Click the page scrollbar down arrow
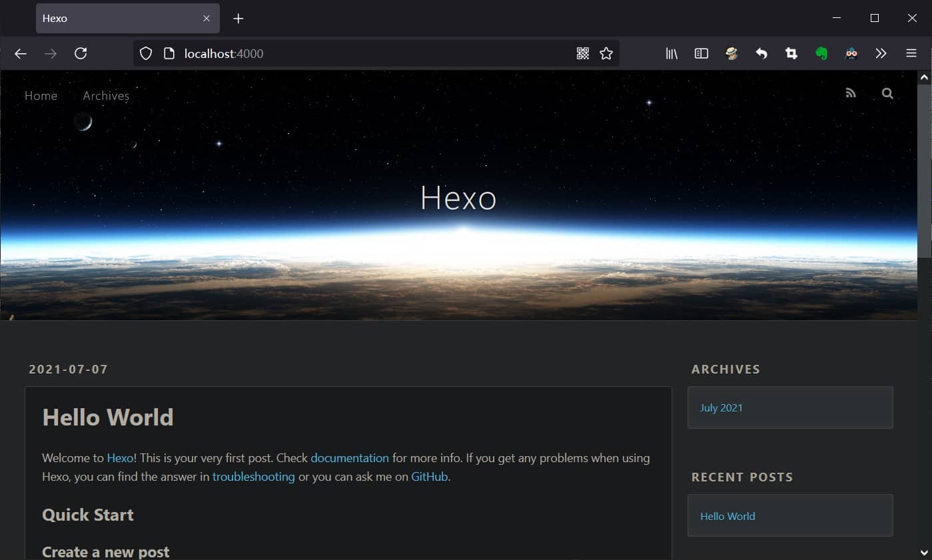Image resolution: width=932 pixels, height=560 pixels. [x=924, y=552]
